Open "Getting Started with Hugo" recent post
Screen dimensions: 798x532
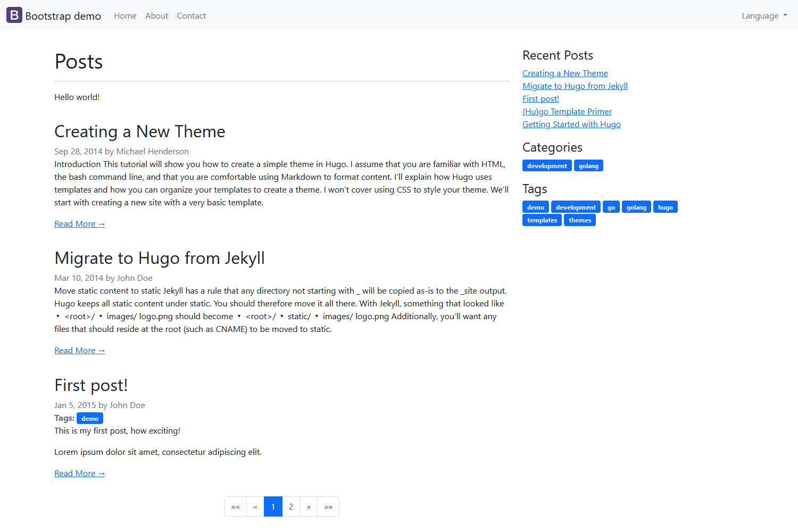pyautogui.click(x=571, y=124)
